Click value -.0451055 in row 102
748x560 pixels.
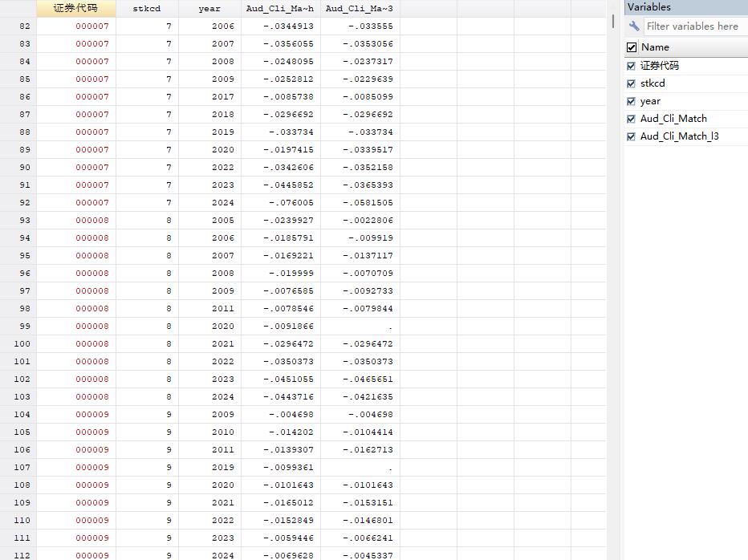[x=281, y=379]
